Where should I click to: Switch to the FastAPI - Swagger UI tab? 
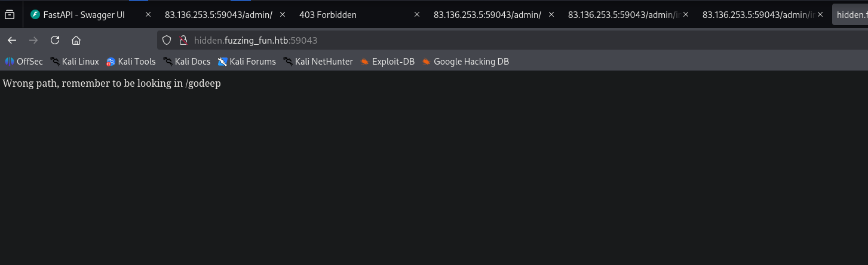point(84,14)
